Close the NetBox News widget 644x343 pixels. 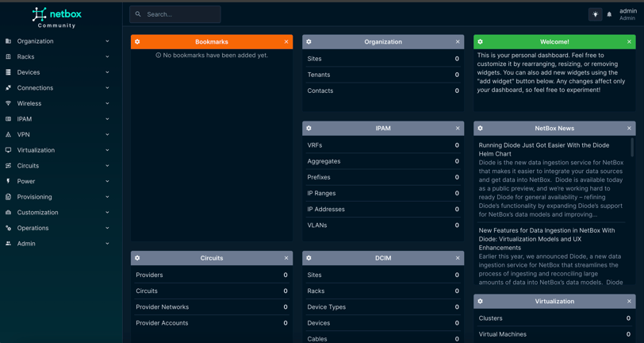629,129
